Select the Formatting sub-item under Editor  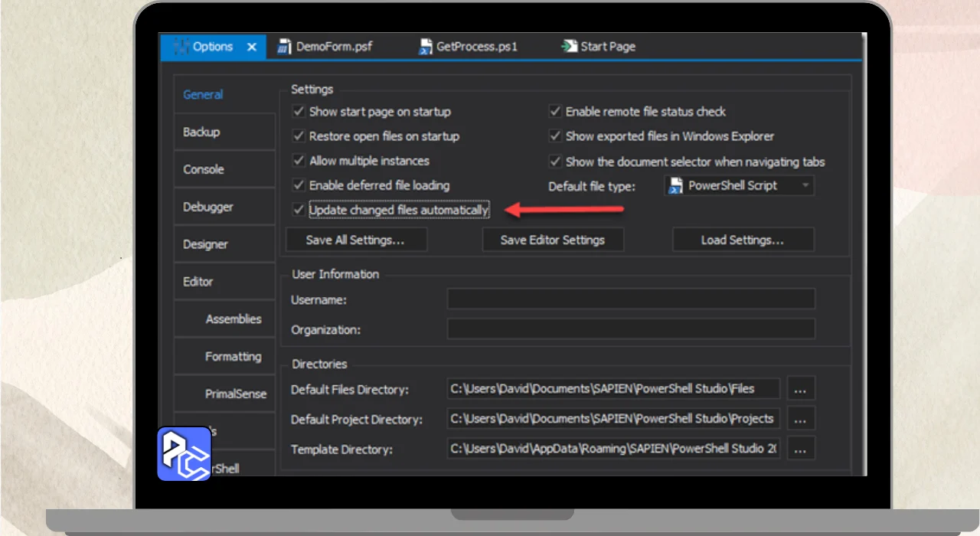click(x=233, y=357)
